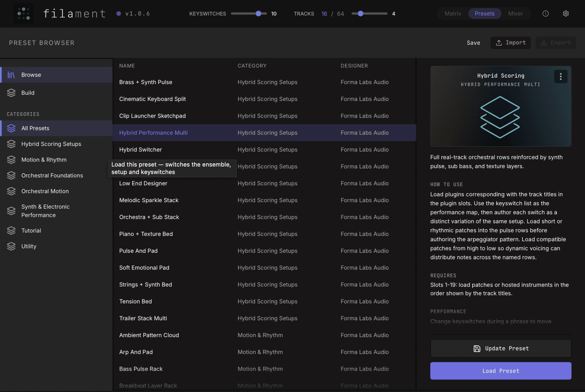Select the 'Bass Pulse Rack' preset

[264, 369]
